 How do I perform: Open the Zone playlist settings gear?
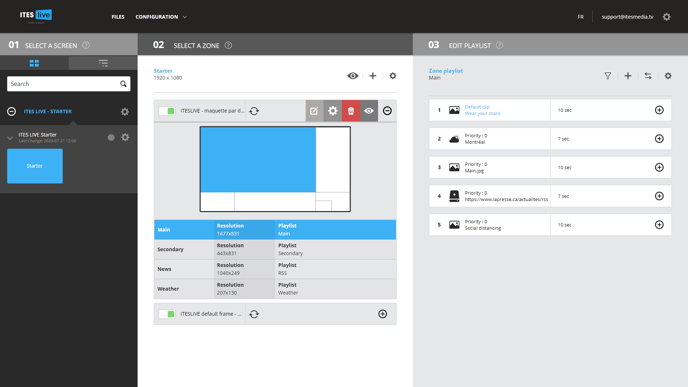coord(668,76)
